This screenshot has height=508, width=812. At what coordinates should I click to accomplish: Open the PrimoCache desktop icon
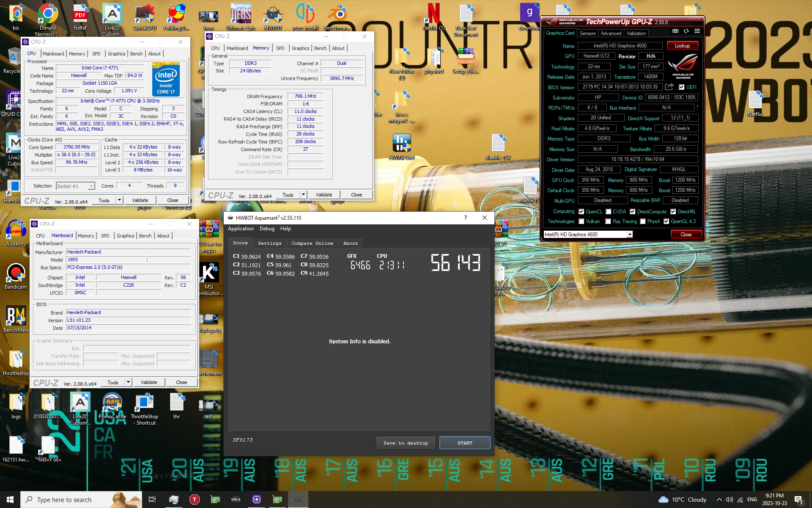pos(112,406)
